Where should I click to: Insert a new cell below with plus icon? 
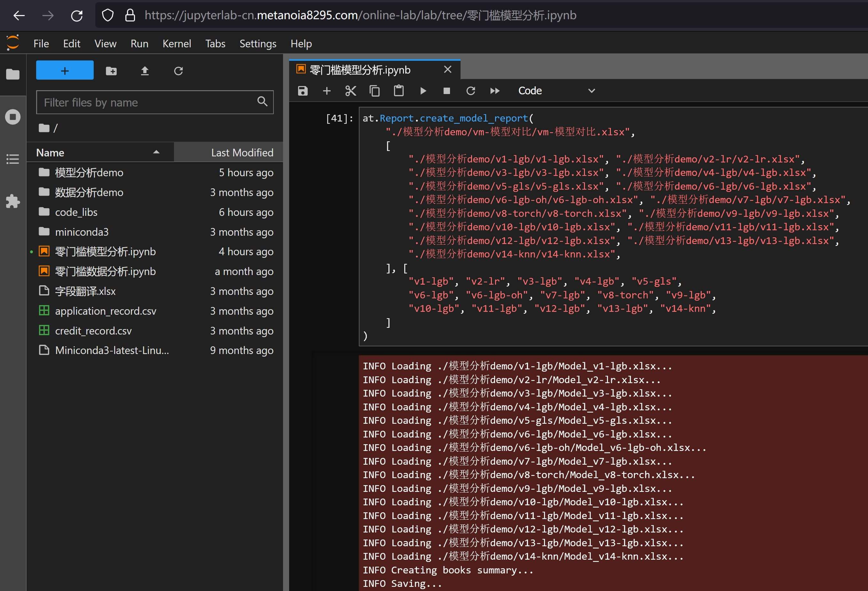pyautogui.click(x=327, y=91)
